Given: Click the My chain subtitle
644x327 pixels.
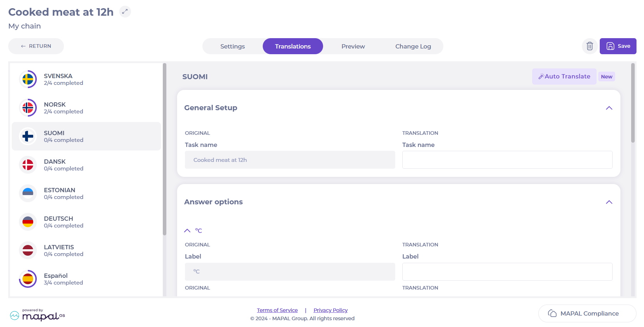Looking at the screenshot, I should 25,26.
